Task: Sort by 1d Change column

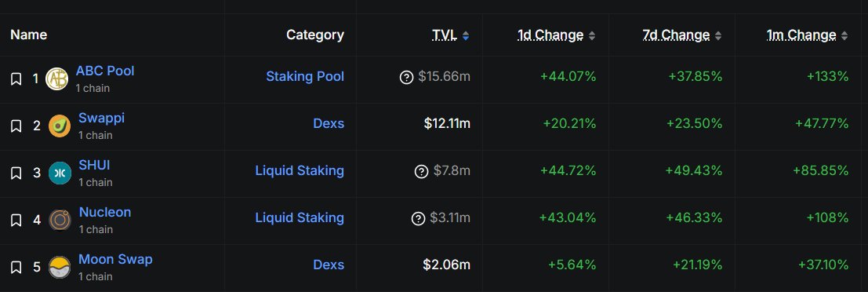Action: (557, 35)
